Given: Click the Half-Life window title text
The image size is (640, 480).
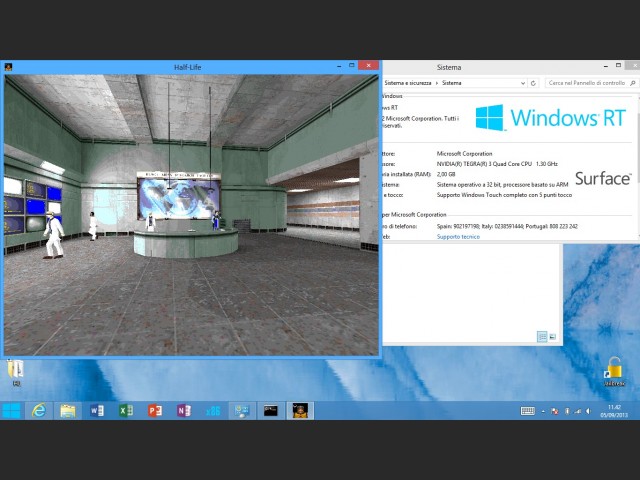Looking at the screenshot, I should click(187, 67).
